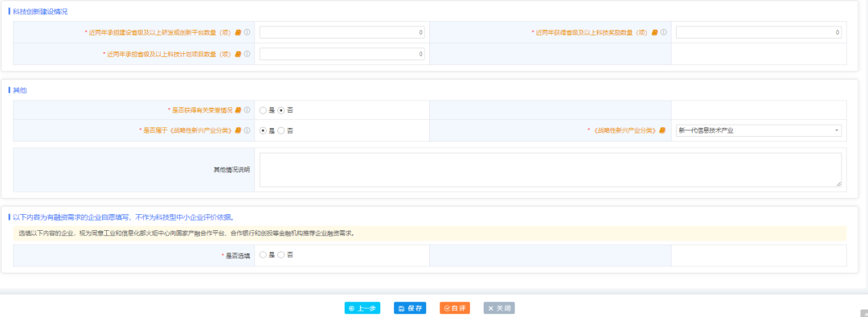Click info icon beside 研发或创新平台数量 label

pos(247,32)
